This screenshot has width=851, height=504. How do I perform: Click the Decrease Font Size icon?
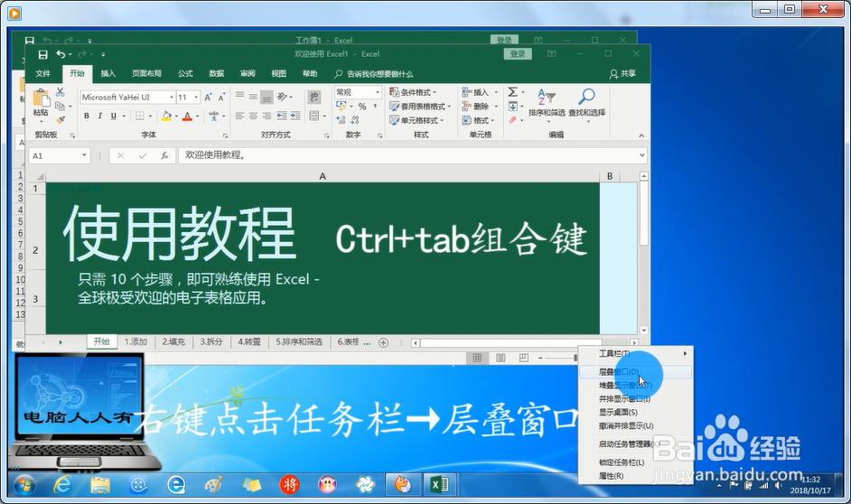[221, 98]
